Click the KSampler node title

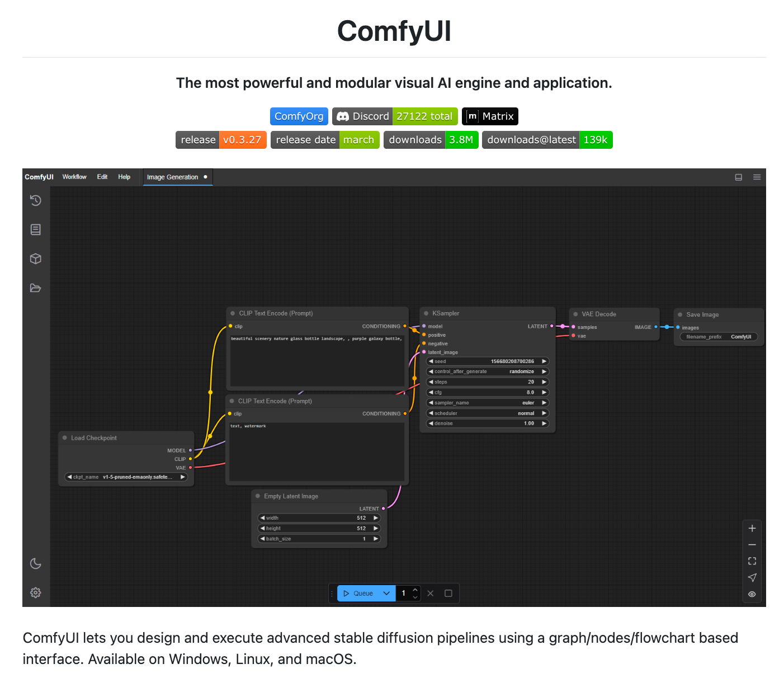point(446,313)
